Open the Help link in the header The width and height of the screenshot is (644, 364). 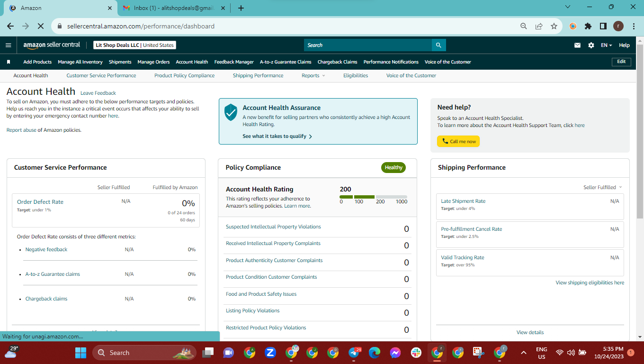[x=624, y=45]
